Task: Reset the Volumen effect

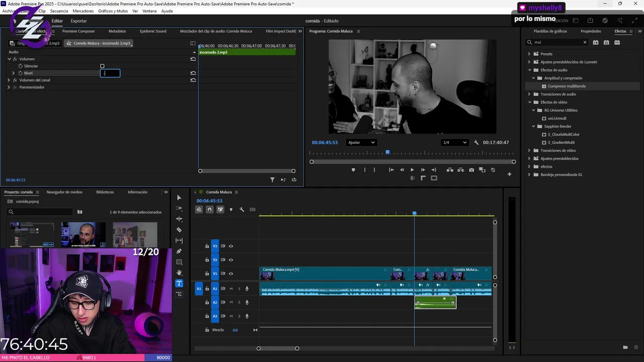Action: click(x=193, y=59)
